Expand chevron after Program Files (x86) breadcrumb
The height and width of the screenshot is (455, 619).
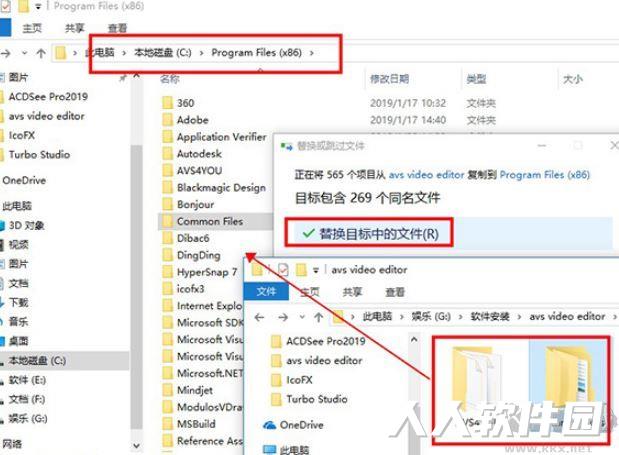coord(312,53)
